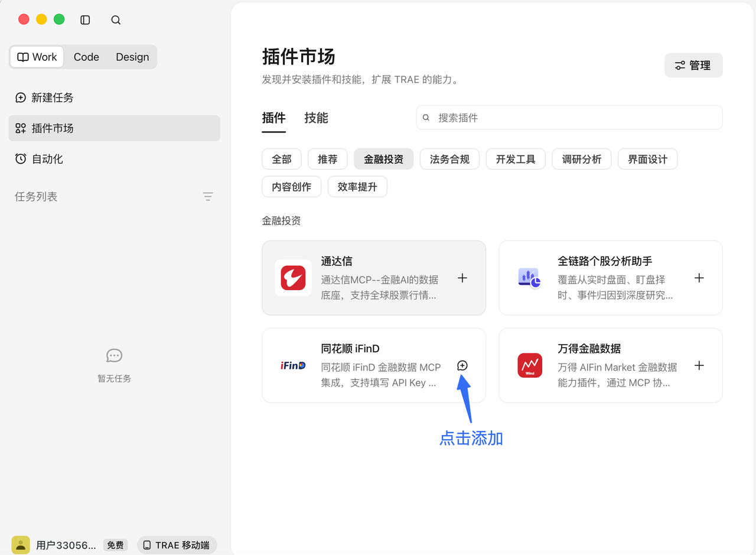Click the 通达信 red logo
This screenshot has height=555, width=756.
pyautogui.click(x=293, y=278)
